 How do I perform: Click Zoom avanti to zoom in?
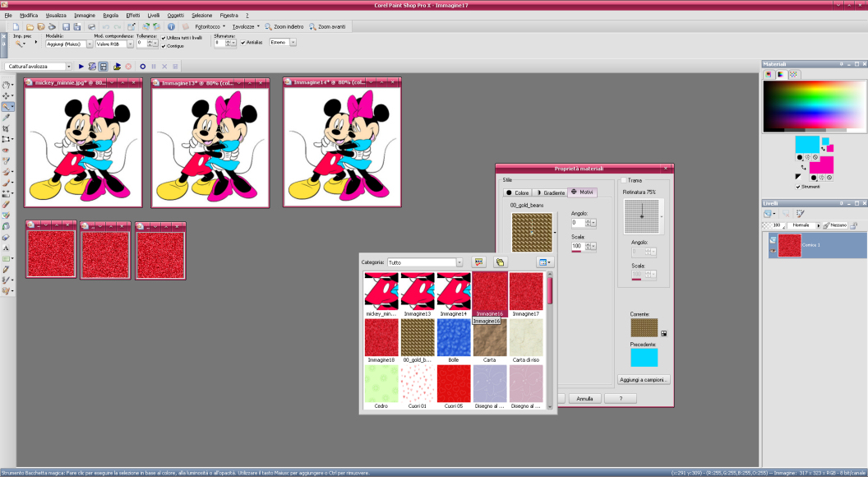[x=327, y=26]
